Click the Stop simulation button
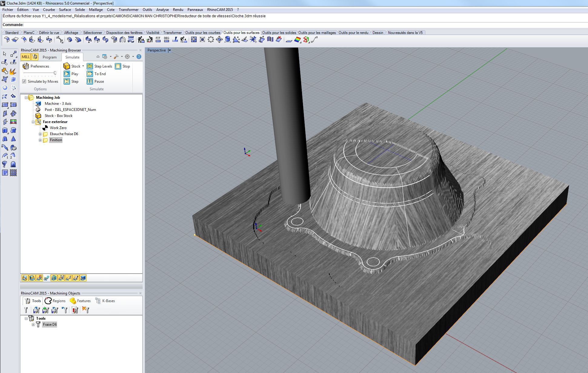 tap(118, 66)
